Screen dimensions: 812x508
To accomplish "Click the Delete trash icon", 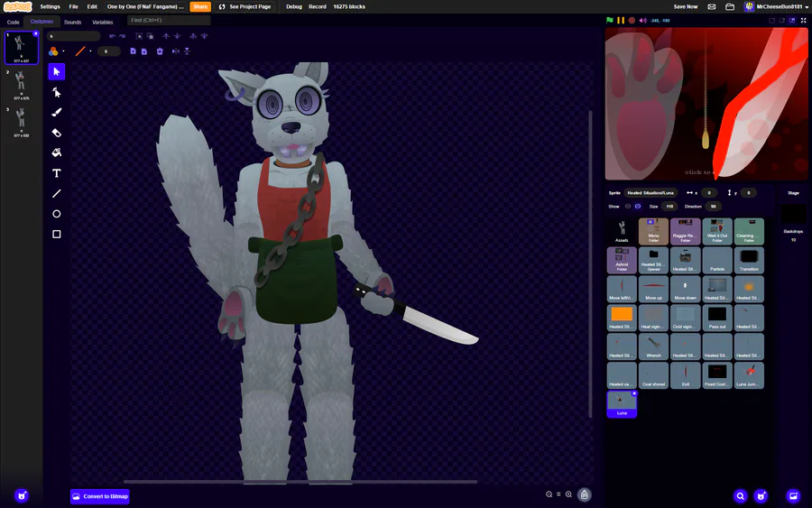I will (160, 51).
